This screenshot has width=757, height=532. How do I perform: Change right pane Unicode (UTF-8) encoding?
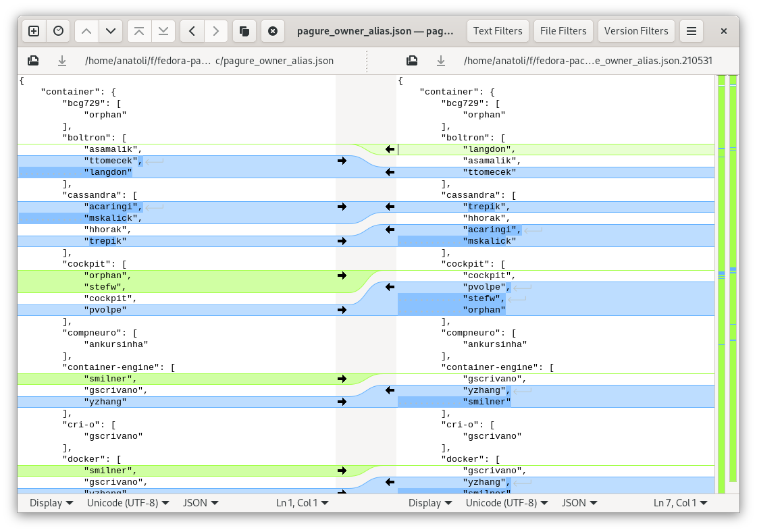[x=507, y=503]
